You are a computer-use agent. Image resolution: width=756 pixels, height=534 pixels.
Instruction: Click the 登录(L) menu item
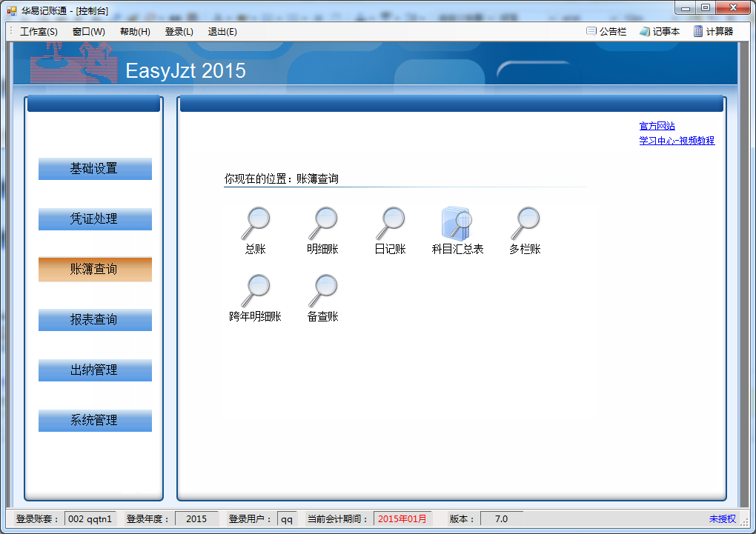[179, 32]
